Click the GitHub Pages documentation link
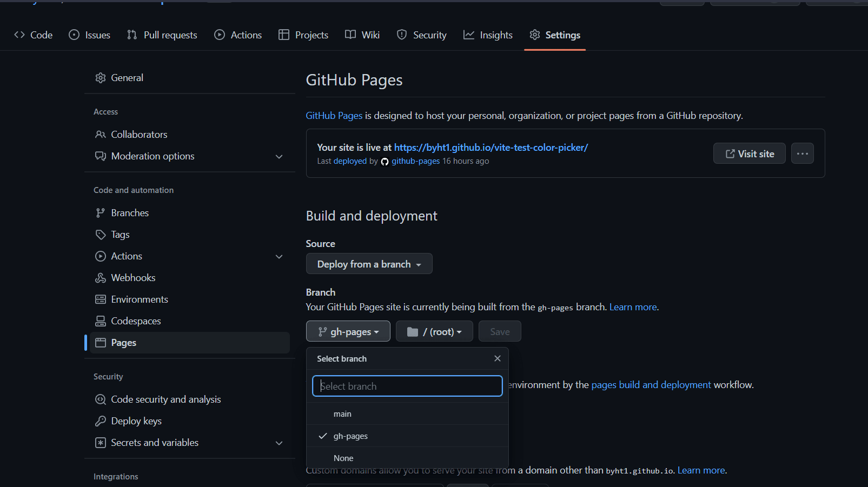This screenshot has width=868, height=487. click(334, 116)
